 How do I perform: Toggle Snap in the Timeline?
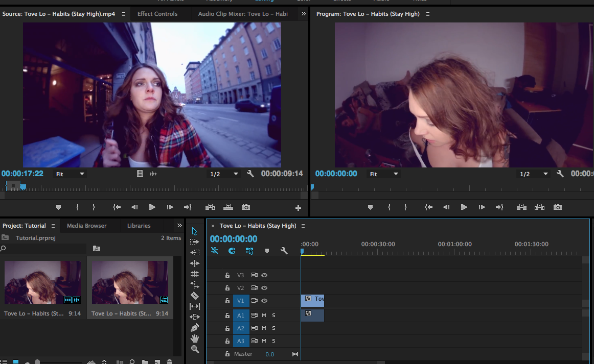pos(232,251)
